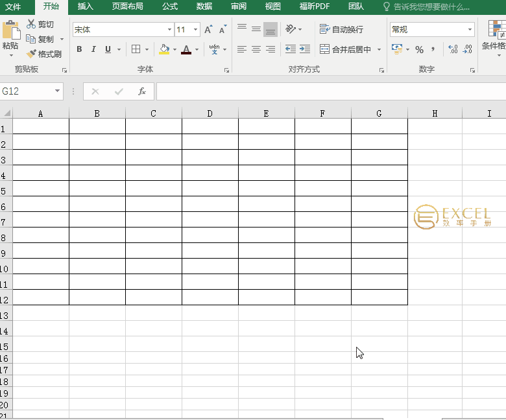Activate the Format Painter (格式刷)
The height and width of the screenshot is (420, 506).
click(44, 54)
